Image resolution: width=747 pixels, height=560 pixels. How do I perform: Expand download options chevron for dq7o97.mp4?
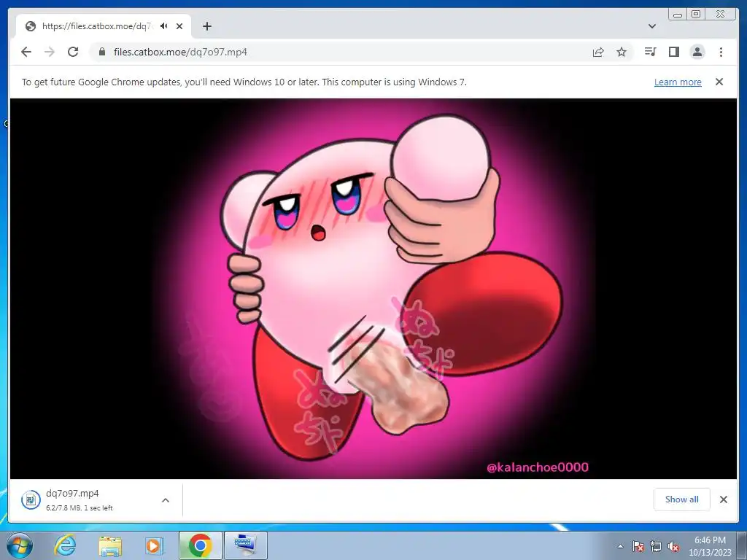[x=166, y=500]
